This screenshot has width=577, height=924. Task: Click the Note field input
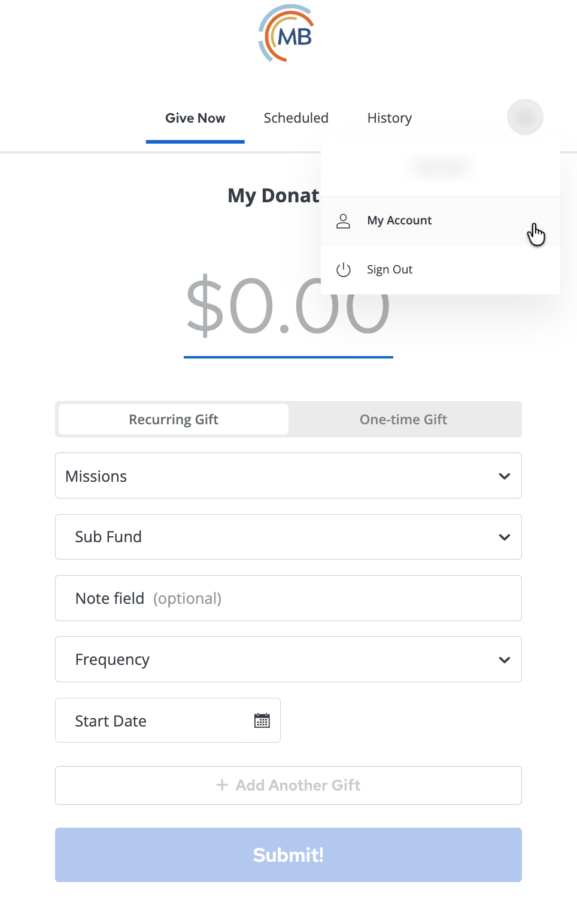pyautogui.click(x=288, y=598)
